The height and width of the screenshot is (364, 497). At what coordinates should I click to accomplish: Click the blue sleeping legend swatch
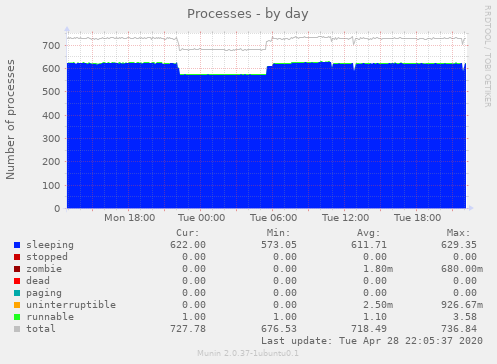[17, 245]
